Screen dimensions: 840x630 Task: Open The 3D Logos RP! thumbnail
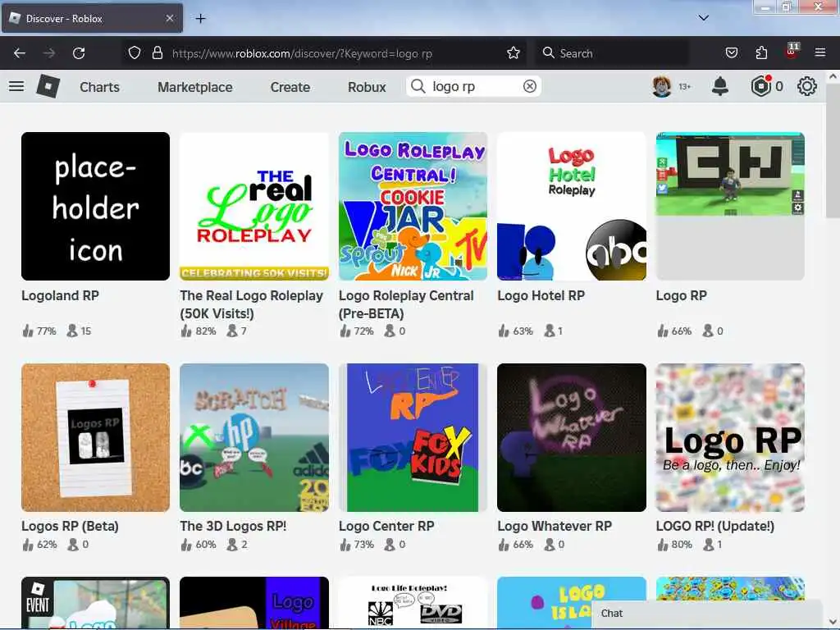254,438
